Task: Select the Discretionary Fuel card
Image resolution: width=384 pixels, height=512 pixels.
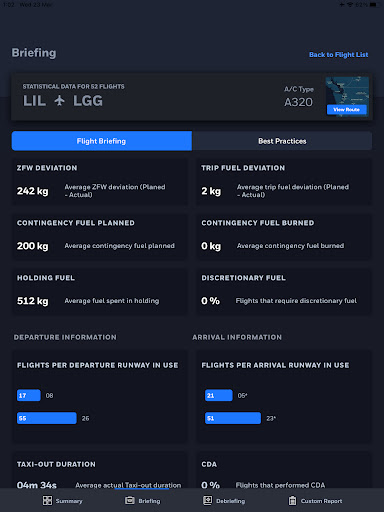Action: 284,292
